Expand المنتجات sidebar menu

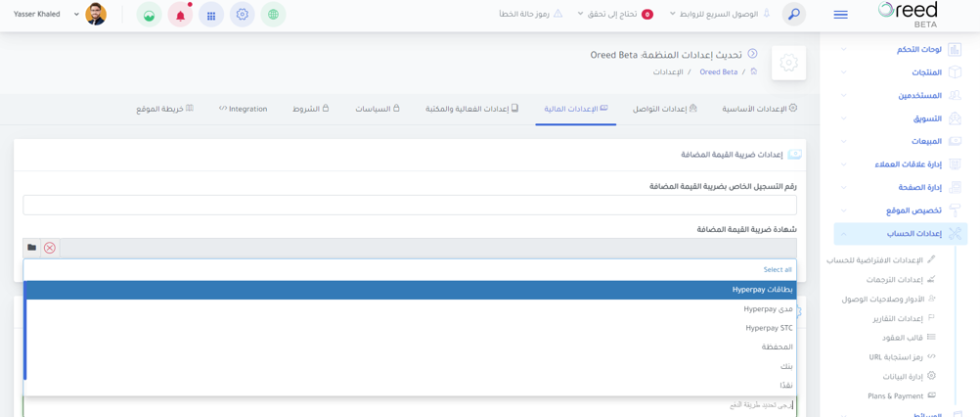(844, 72)
